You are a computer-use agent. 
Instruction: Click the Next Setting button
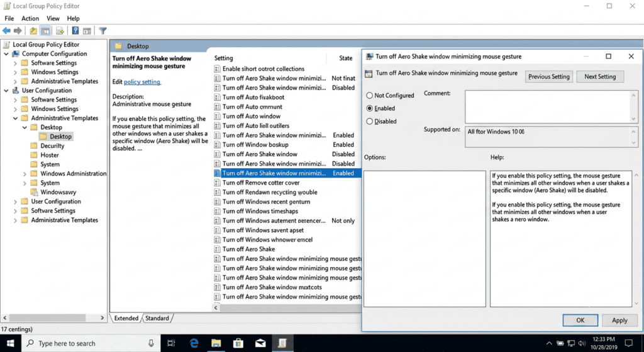pyautogui.click(x=599, y=76)
